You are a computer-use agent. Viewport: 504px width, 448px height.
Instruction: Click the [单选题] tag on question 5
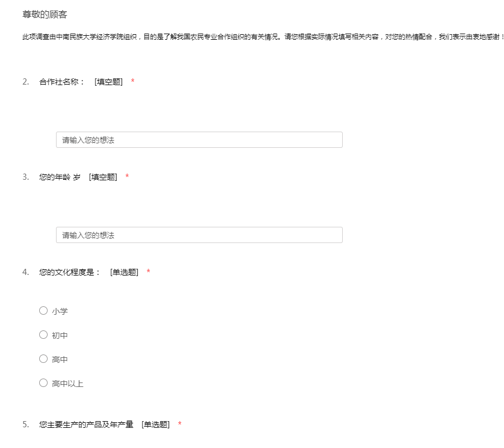(156, 424)
